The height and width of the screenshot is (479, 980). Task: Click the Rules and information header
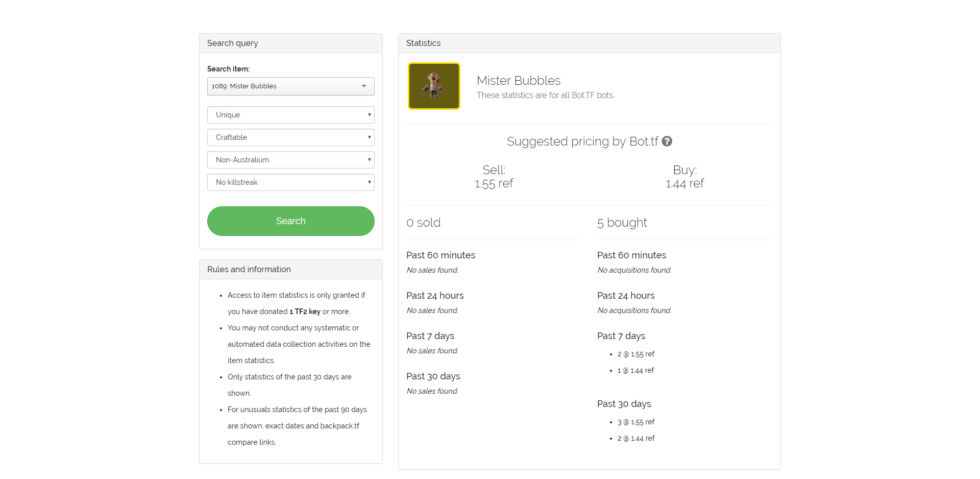pos(249,270)
